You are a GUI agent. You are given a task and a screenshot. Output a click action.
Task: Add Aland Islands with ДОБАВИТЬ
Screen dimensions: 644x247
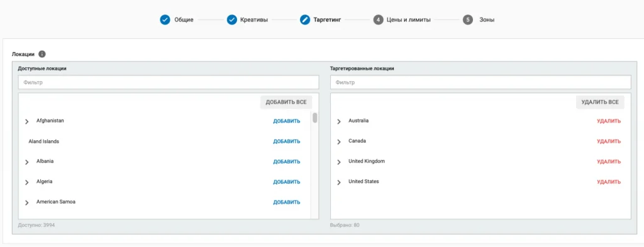pyautogui.click(x=287, y=141)
